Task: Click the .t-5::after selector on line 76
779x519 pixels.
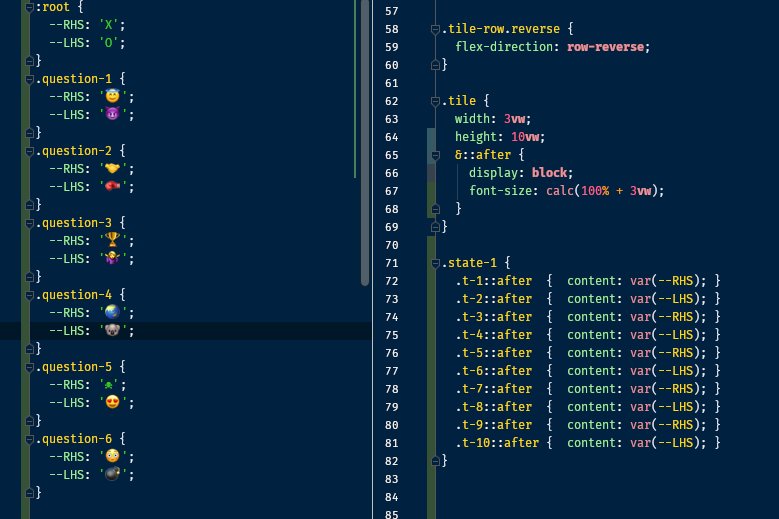Action: coord(494,353)
